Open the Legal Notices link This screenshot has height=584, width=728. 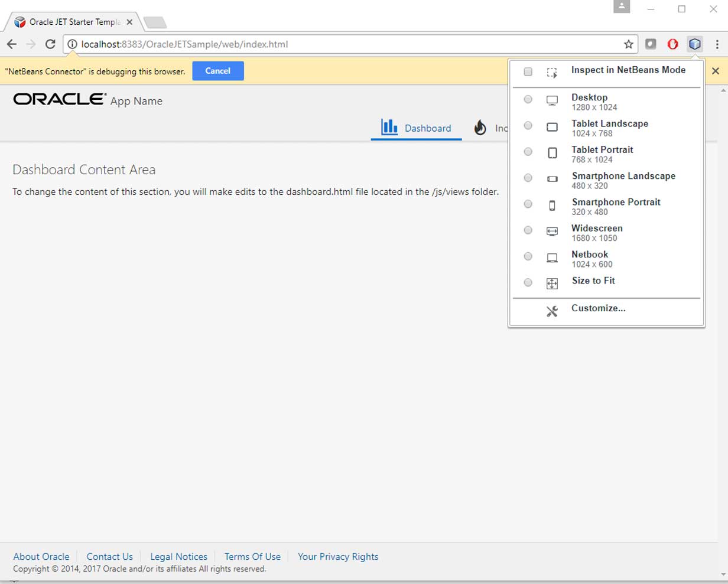pos(179,556)
